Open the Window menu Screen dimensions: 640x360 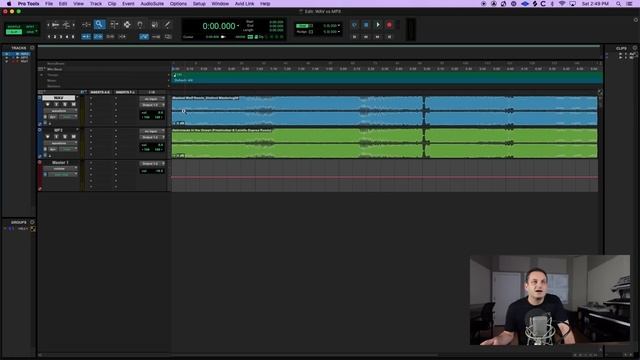pyautogui.click(x=220, y=4)
